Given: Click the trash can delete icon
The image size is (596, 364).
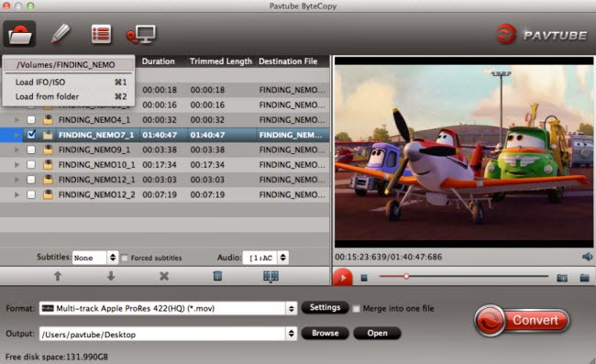Looking at the screenshot, I should [x=217, y=276].
